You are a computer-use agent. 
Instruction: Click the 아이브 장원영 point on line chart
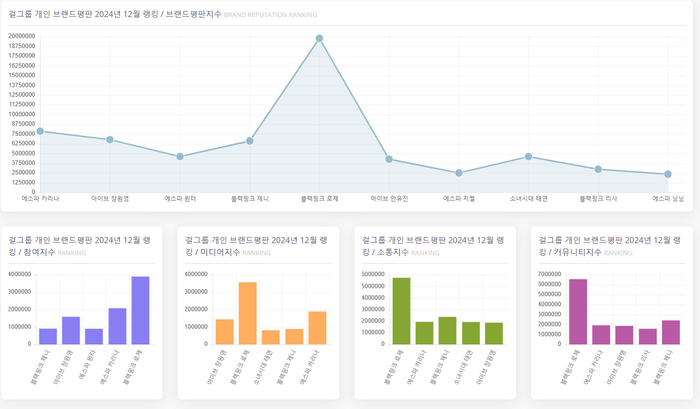tap(110, 140)
